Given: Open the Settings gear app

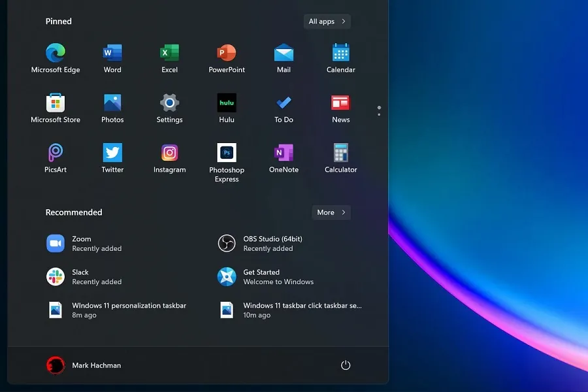Looking at the screenshot, I should coord(169,108).
